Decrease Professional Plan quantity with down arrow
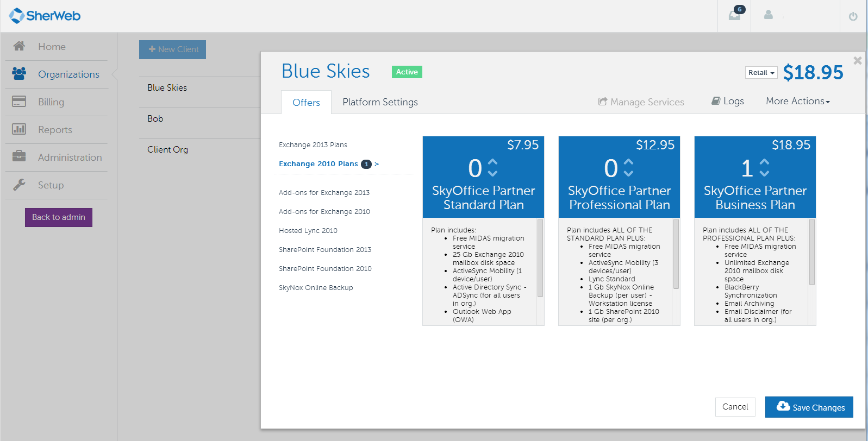 pyautogui.click(x=628, y=174)
